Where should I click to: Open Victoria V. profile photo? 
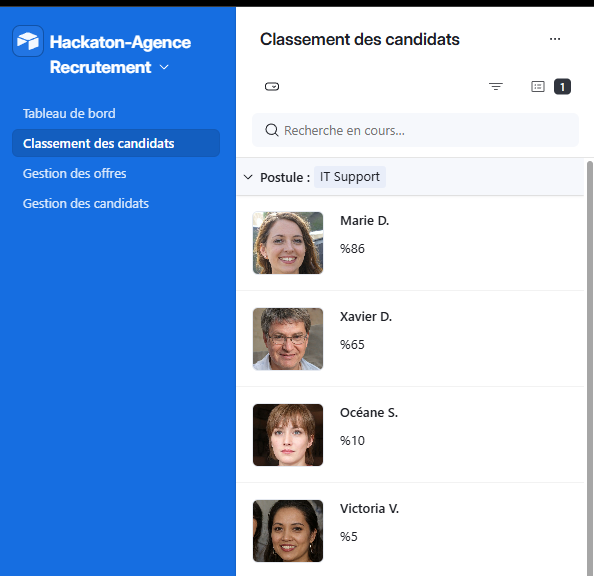pyautogui.click(x=288, y=531)
